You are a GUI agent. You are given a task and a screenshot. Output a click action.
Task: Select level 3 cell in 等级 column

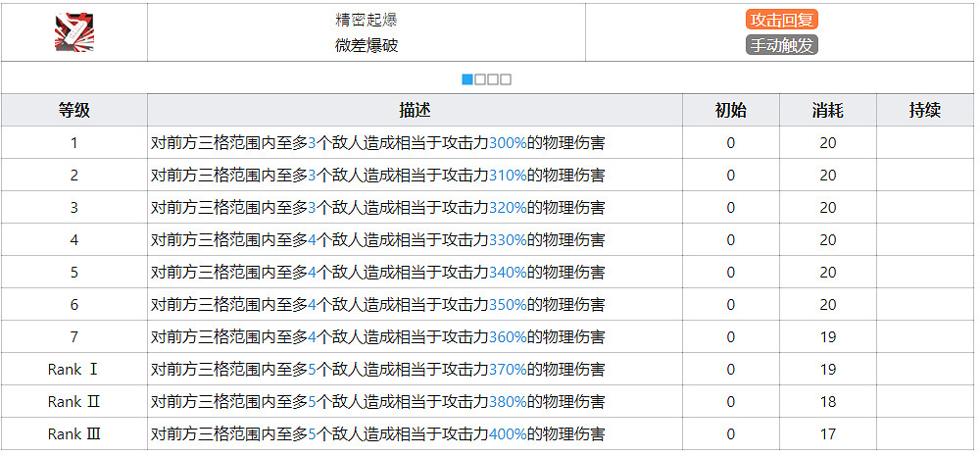coord(74,207)
